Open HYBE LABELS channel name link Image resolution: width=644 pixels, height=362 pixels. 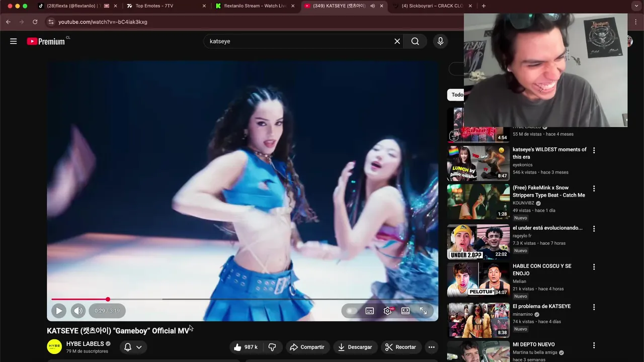tap(85, 344)
